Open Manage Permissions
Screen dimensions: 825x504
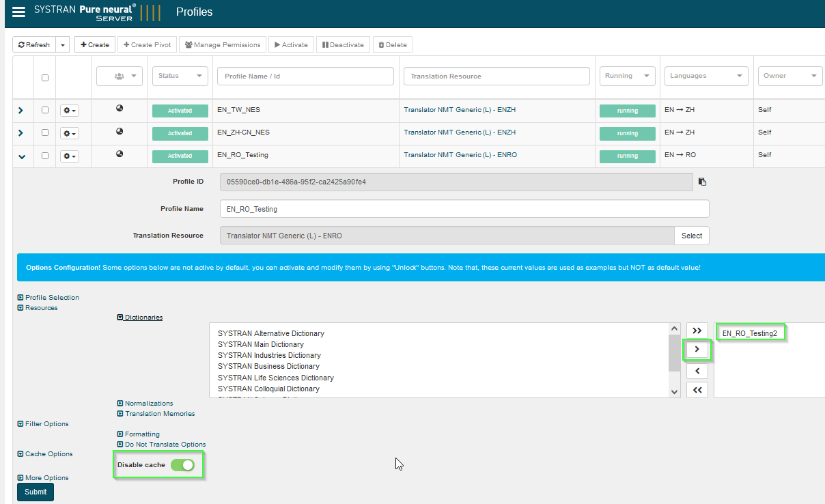(223, 44)
